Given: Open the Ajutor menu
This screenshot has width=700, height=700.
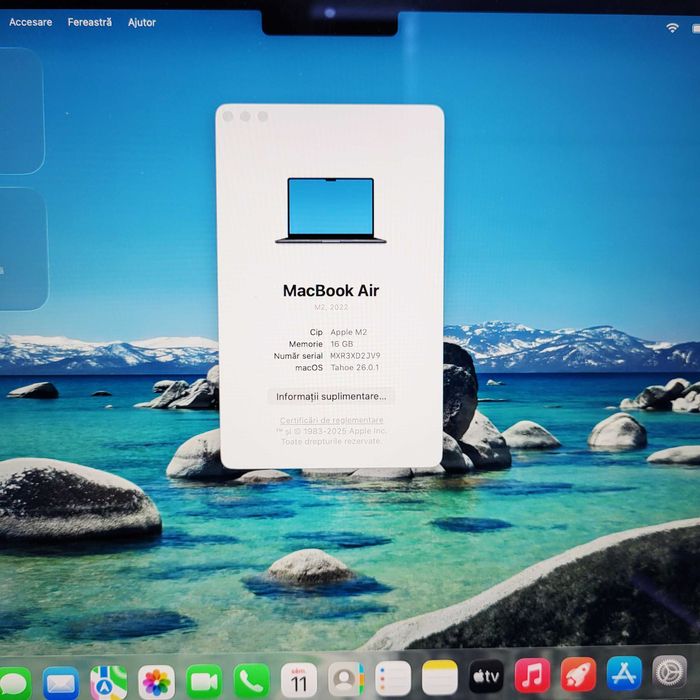Looking at the screenshot, I should coord(142,22).
